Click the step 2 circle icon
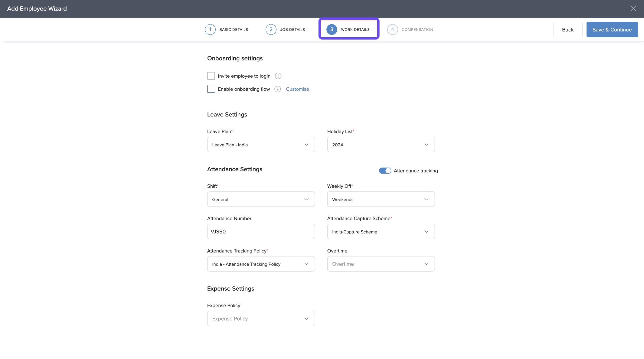The image size is (644, 359). tap(271, 29)
